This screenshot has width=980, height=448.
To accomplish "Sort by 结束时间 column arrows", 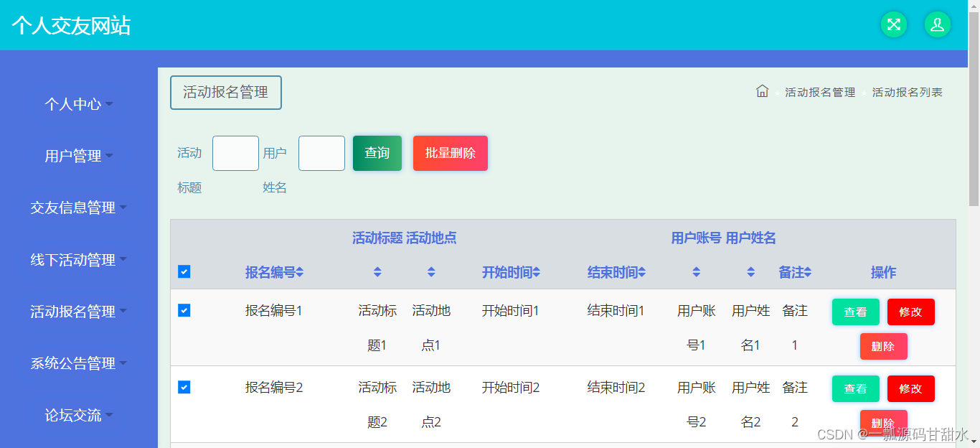I will [642, 272].
